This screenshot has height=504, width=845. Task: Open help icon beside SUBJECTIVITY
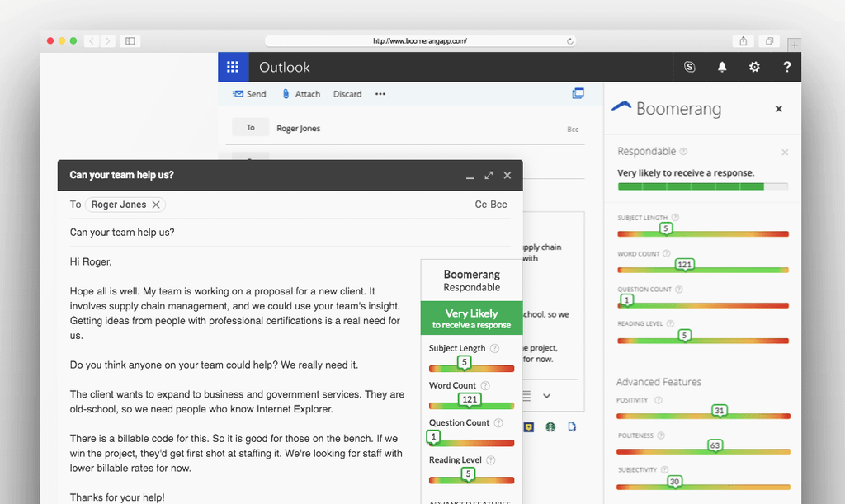pyautogui.click(x=664, y=469)
